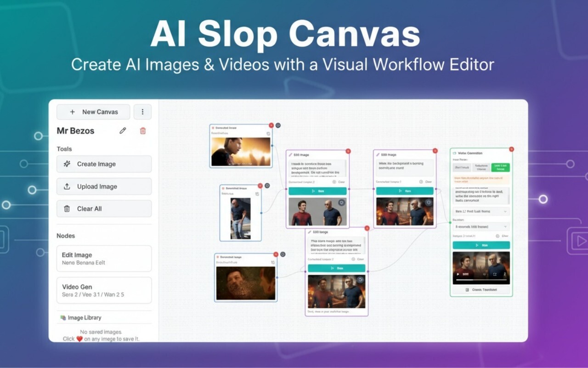Select the Edit Image node type in the sidebar

pyautogui.click(x=104, y=259)
